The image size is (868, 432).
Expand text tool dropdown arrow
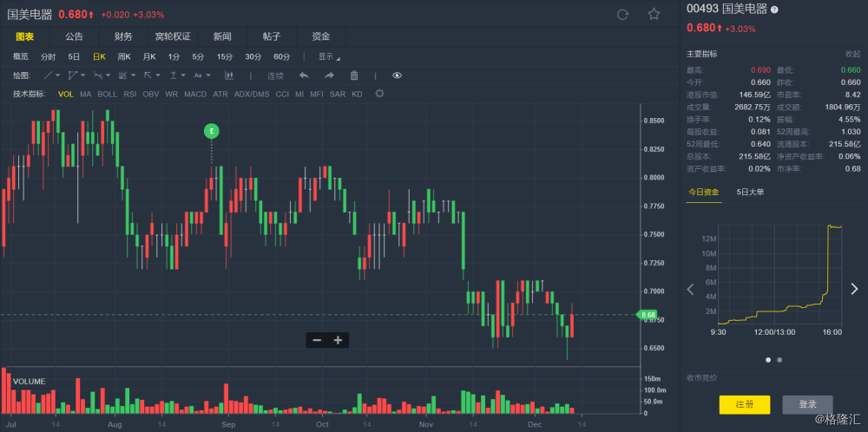click(208, 75)
